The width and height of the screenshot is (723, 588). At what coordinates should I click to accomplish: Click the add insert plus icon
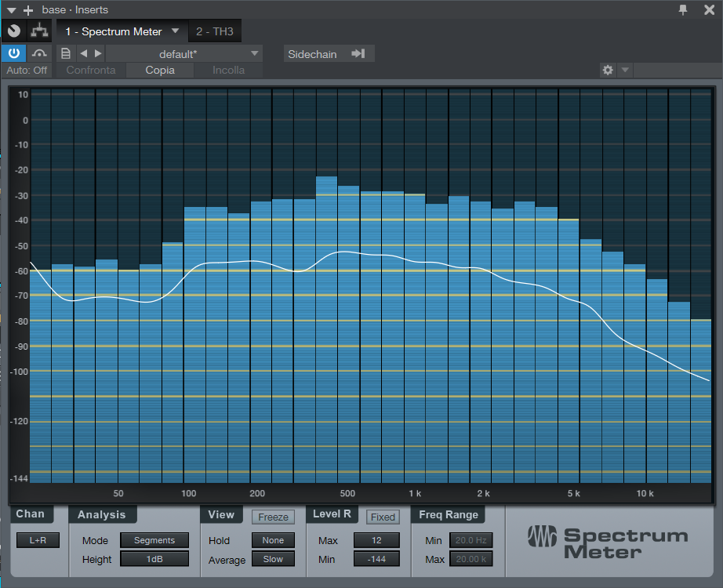click(x=28, y=10)
